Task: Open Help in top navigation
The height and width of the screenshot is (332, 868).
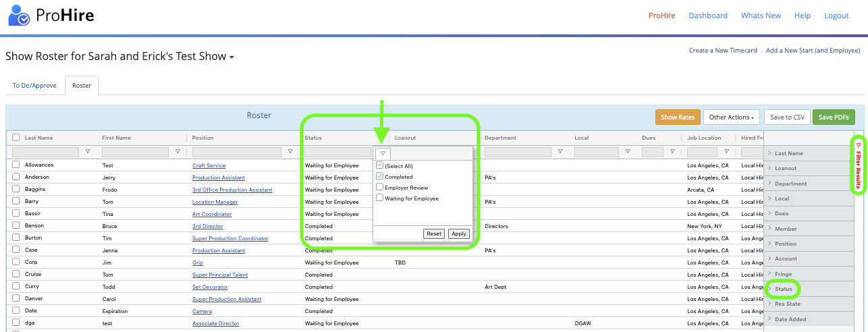Action: coord(803,16)
